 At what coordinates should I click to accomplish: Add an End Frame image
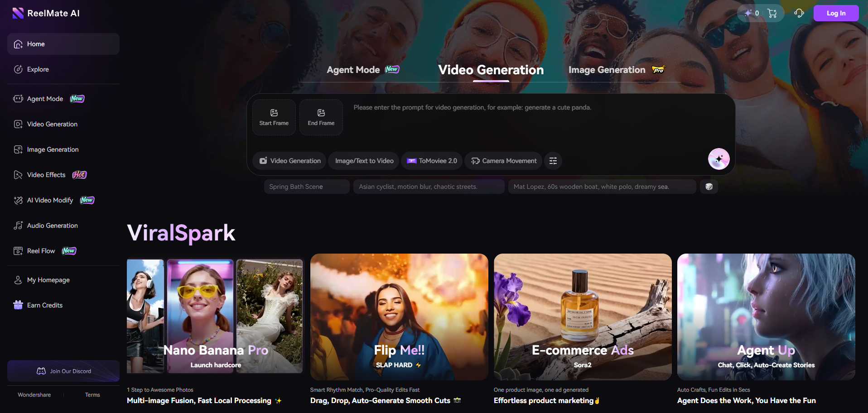click(321, 117)
